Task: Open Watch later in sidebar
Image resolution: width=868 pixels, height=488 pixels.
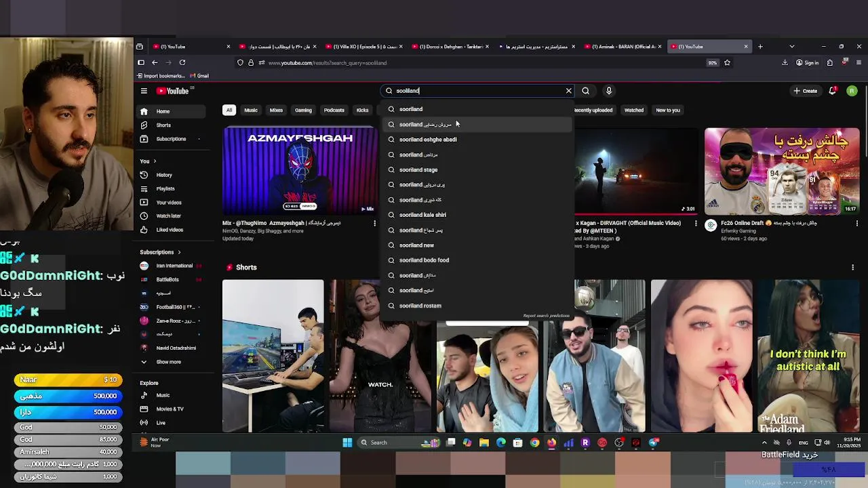Action: tap(172, 216)
